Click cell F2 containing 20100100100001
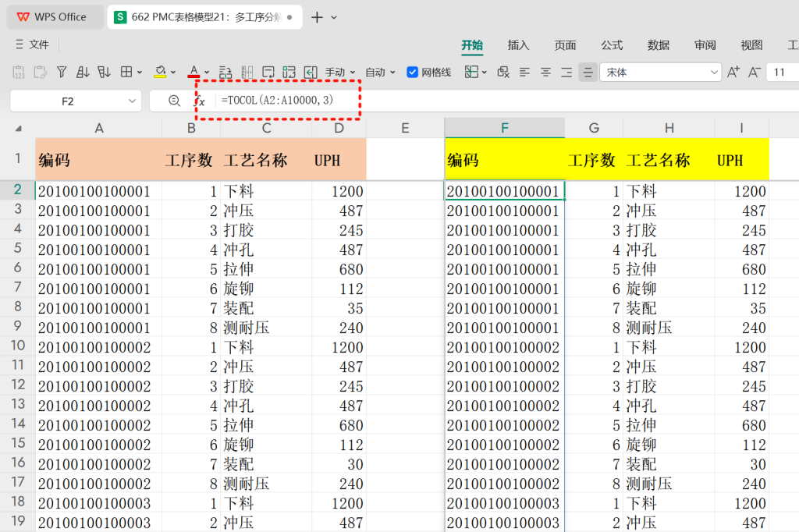Image resolution: width=799 pixels, height=532 pixels. (505, 191)
